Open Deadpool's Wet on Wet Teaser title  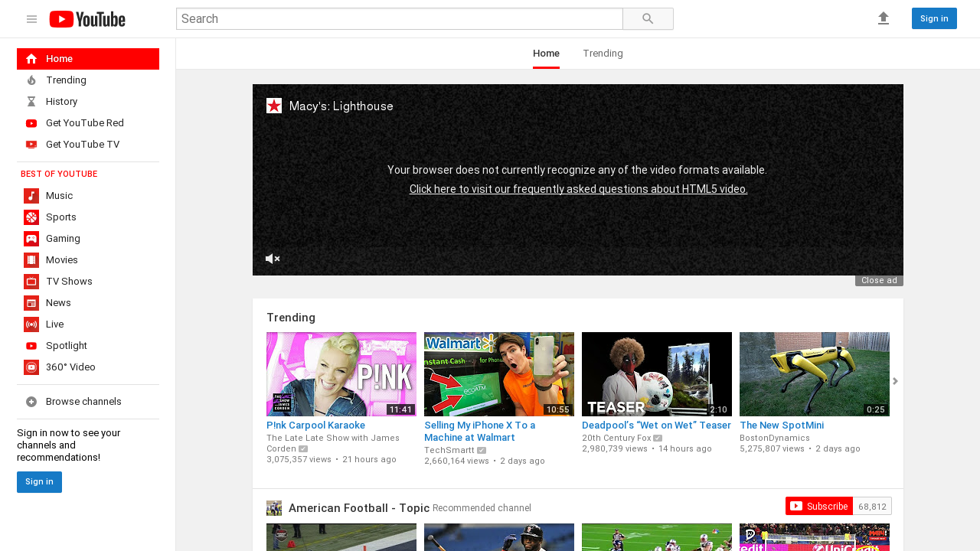click(656, 425)
